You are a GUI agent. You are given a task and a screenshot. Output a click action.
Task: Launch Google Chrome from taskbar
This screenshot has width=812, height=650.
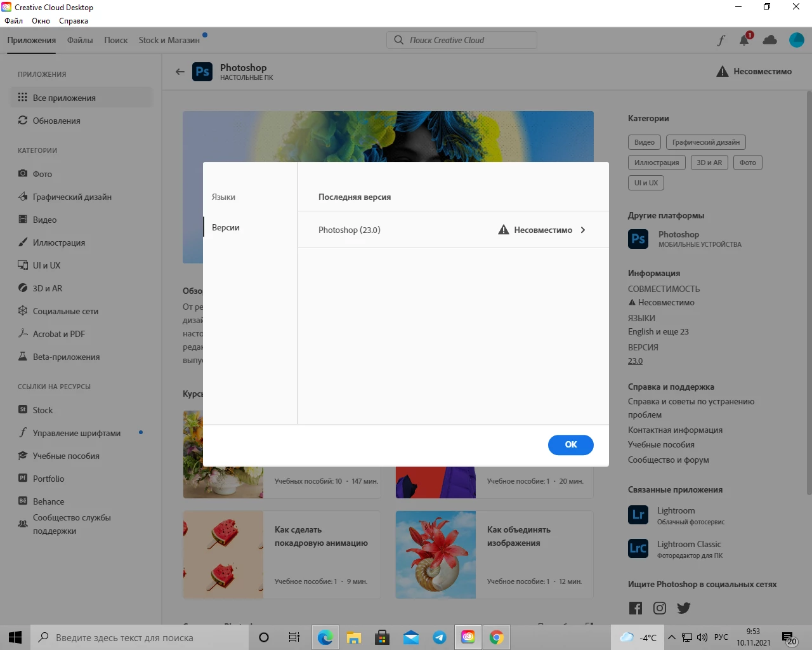point(497,637)
